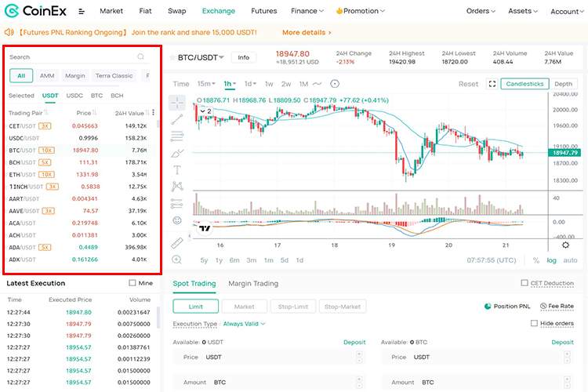The height and width of the screenshot is (392, 588).
Task: Toggle fullscreen chart mode
Action: (492, 84)
